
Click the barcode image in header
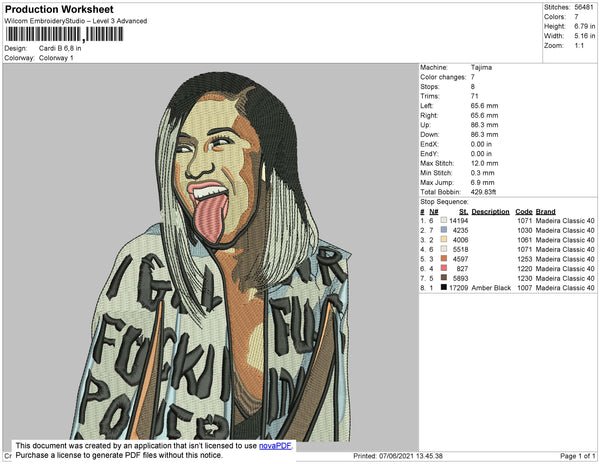tap(64, 34)
